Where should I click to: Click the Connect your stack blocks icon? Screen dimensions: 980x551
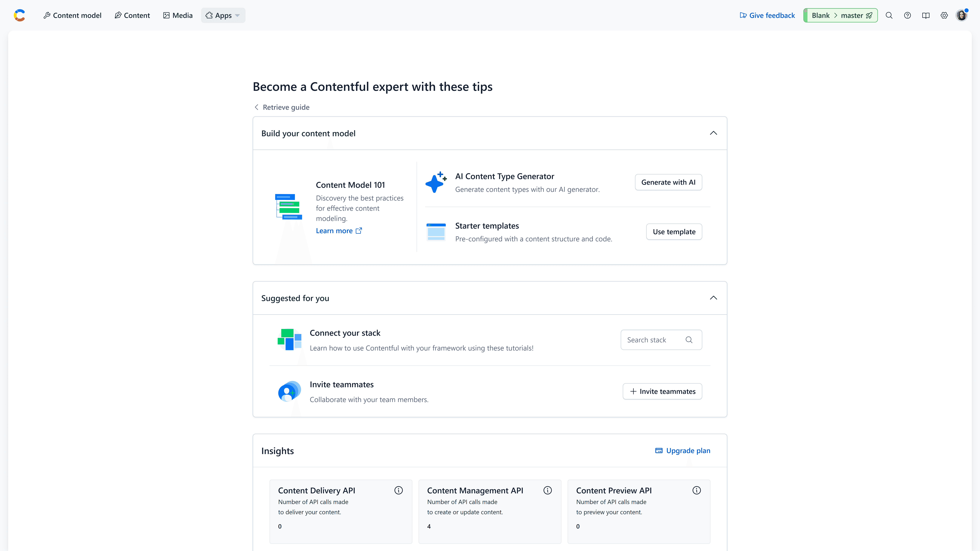(x=290, y=340)
